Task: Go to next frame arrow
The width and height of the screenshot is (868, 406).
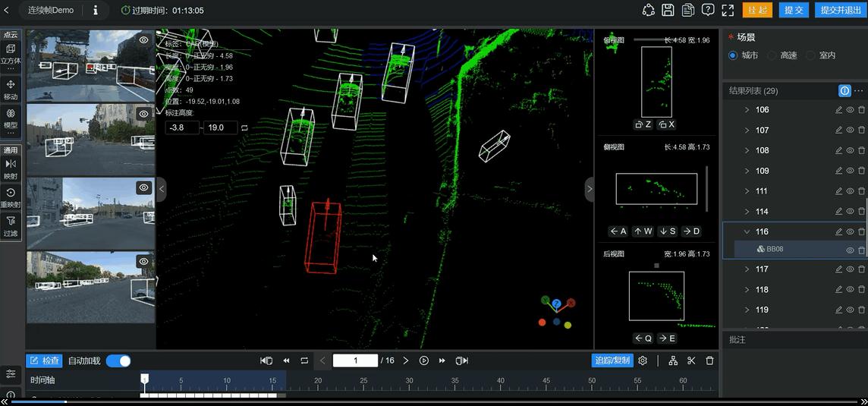Action: pyautogui.click(x=406, y=360)
